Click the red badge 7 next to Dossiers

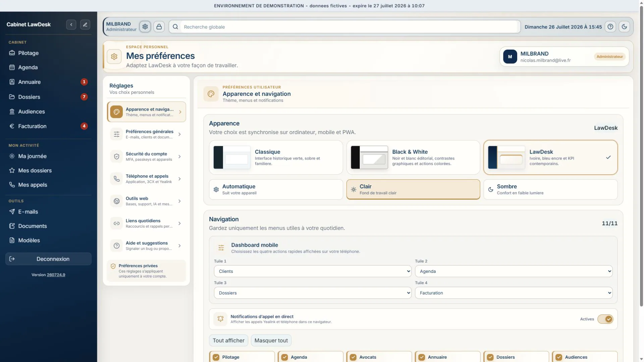pos(84,97)
